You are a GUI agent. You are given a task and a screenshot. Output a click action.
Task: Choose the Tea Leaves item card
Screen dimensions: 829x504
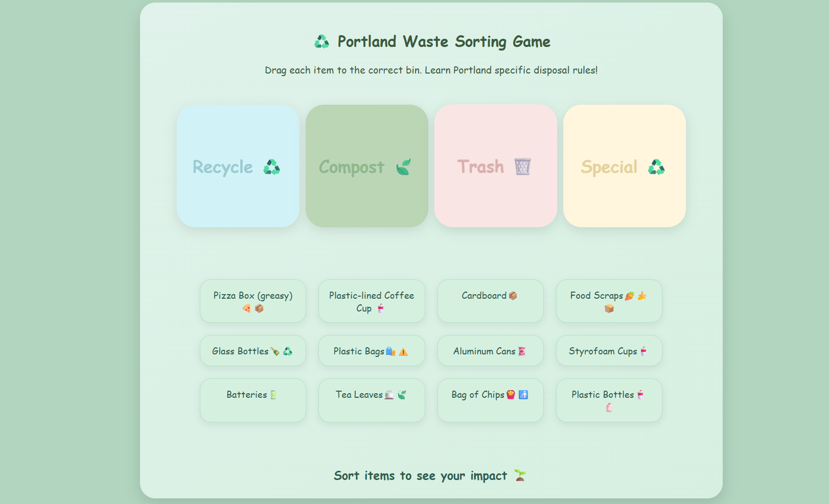tap(372, 400)
